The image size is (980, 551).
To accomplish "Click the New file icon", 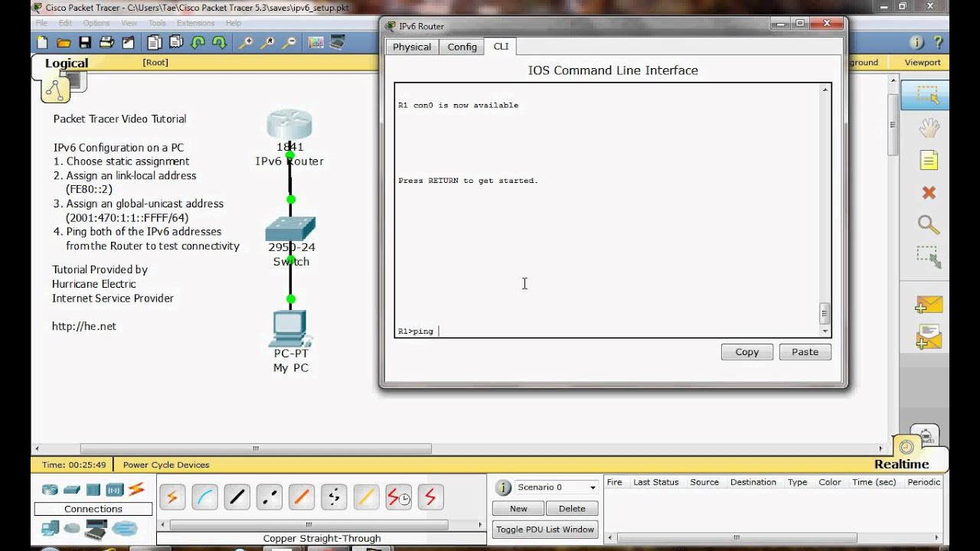I will pos(42,43).
